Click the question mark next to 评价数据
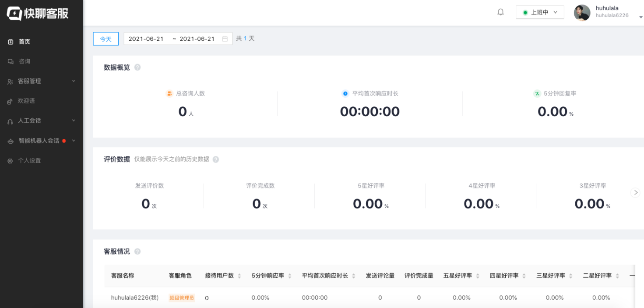 click(215, 159)
